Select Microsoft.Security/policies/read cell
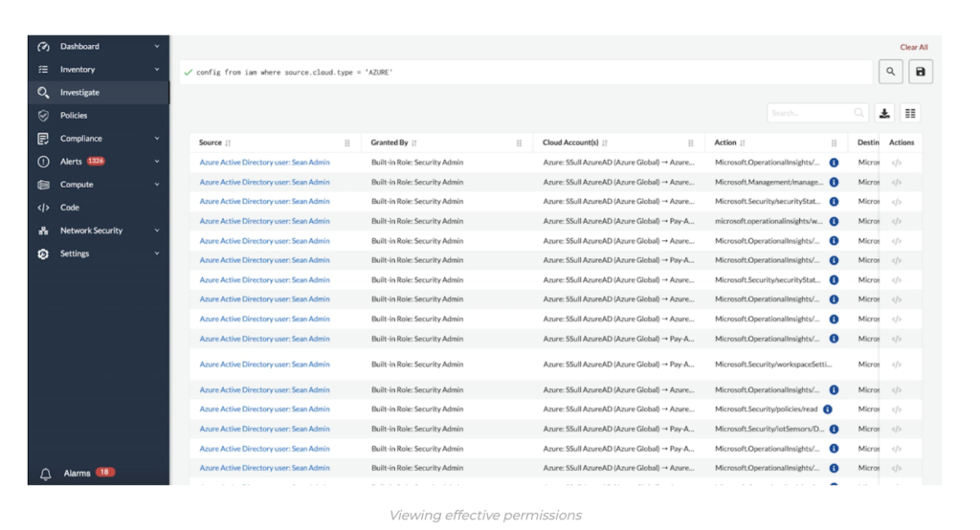 [767, 409]
